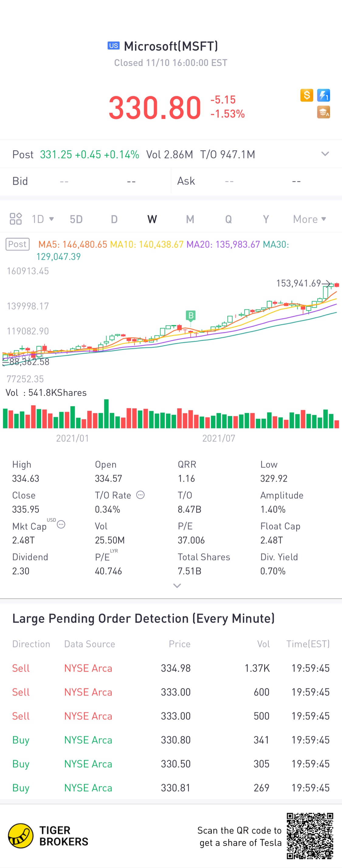Select the Buy row at 330.50

(171, 764)
